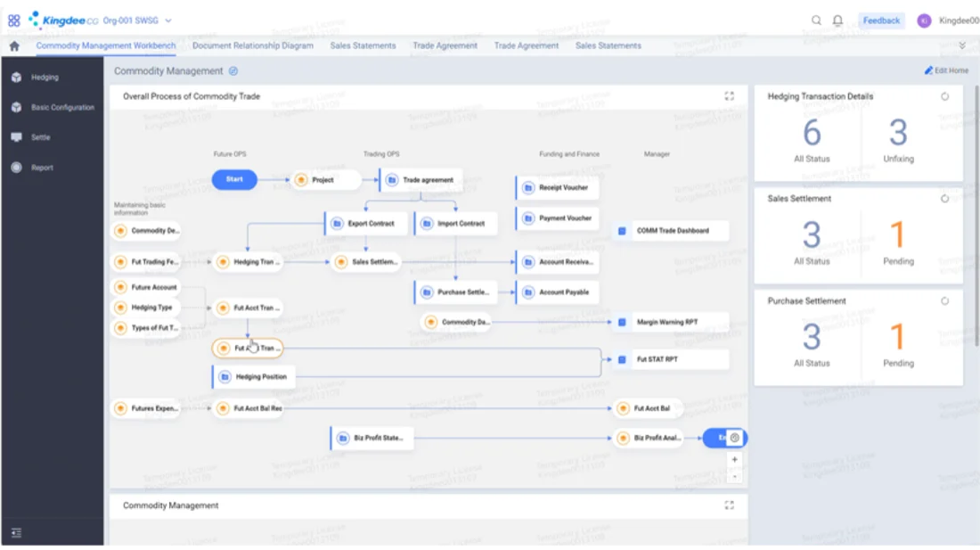Screen dimensions: 980x550
Task: Open the Export Contract node
Action: pyautogui.click(x=366, y=223)
